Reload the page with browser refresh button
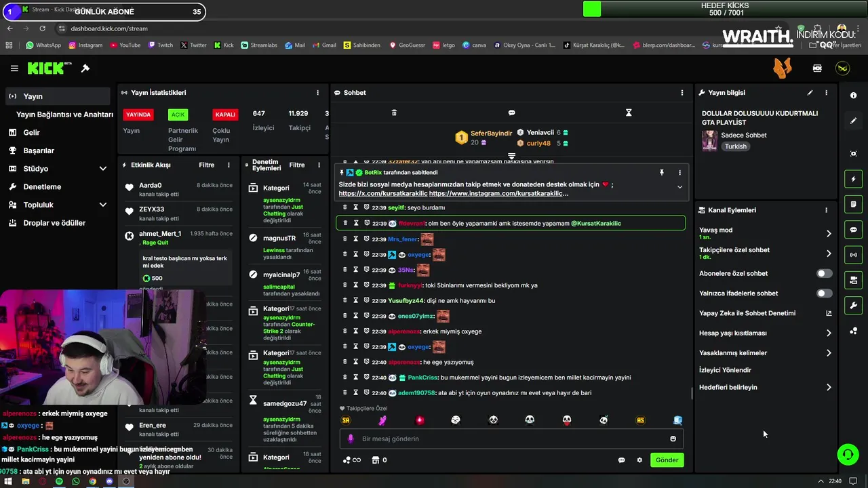The width and height of the screenshot is (868, 488). click(42, 28)
